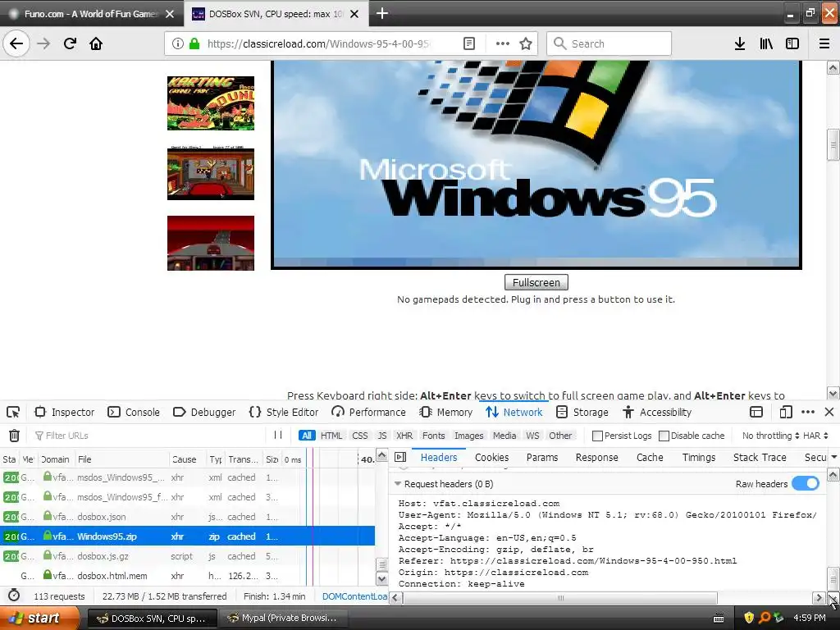Image resolution: width=840 pixels, height=630 pixels.
Task: Enable Persist Logs checkbox
Action: [x=597, y=436]
